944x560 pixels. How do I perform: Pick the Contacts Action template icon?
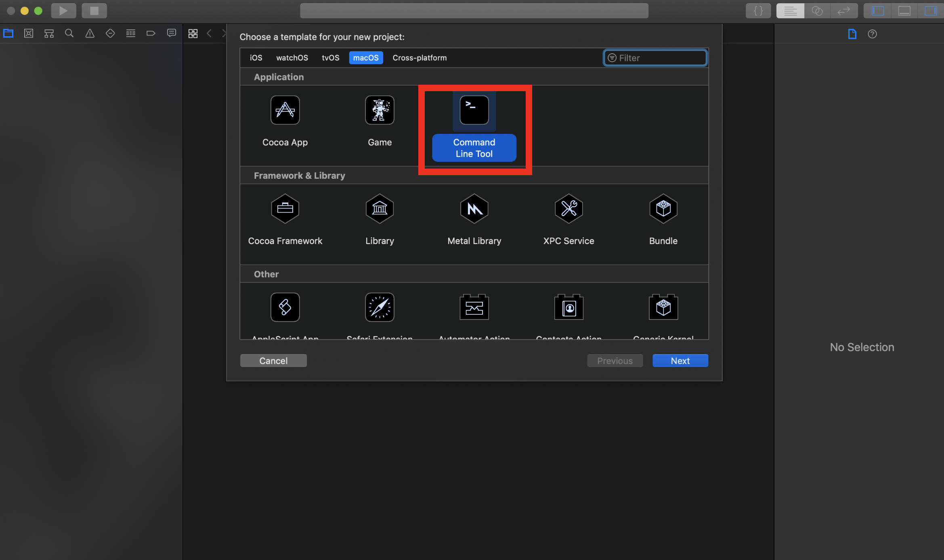tap(568, 307)
